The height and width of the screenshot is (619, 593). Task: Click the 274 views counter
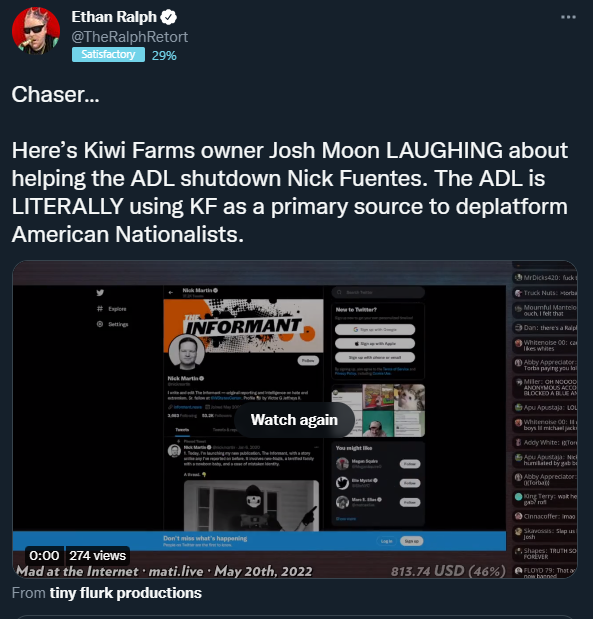coord(98,555)
